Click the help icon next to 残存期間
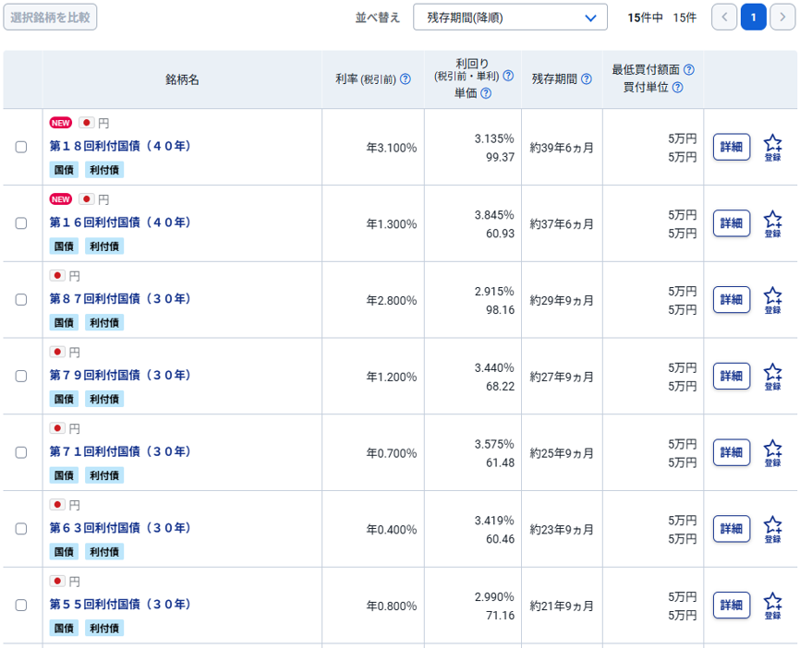 (x=587, y=79)
